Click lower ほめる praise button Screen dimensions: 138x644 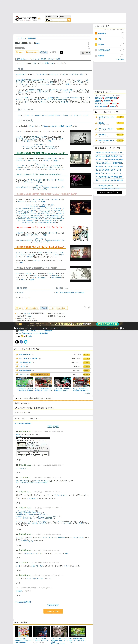tap(20, 308)
